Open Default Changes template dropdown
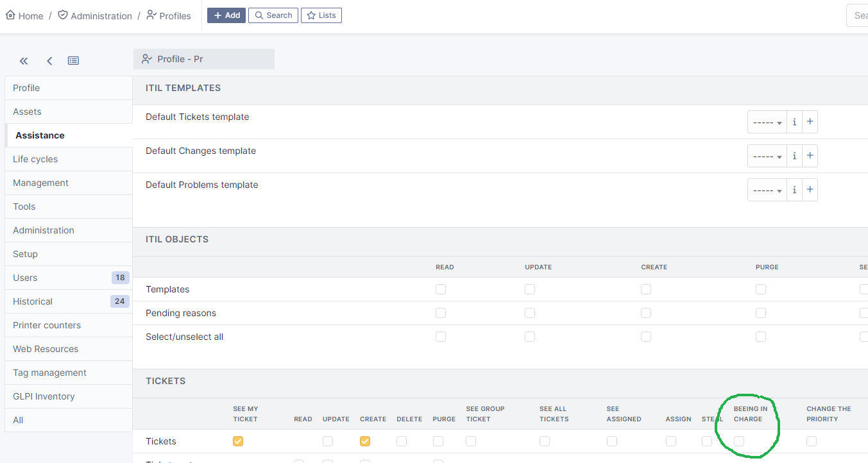Viewport: 868px width, 463px height. tap(767, 156)
